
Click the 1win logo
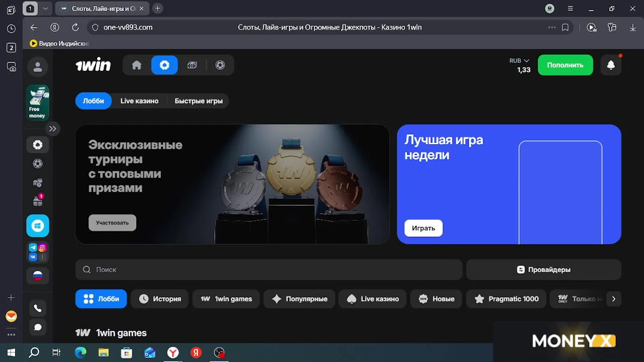93,65
